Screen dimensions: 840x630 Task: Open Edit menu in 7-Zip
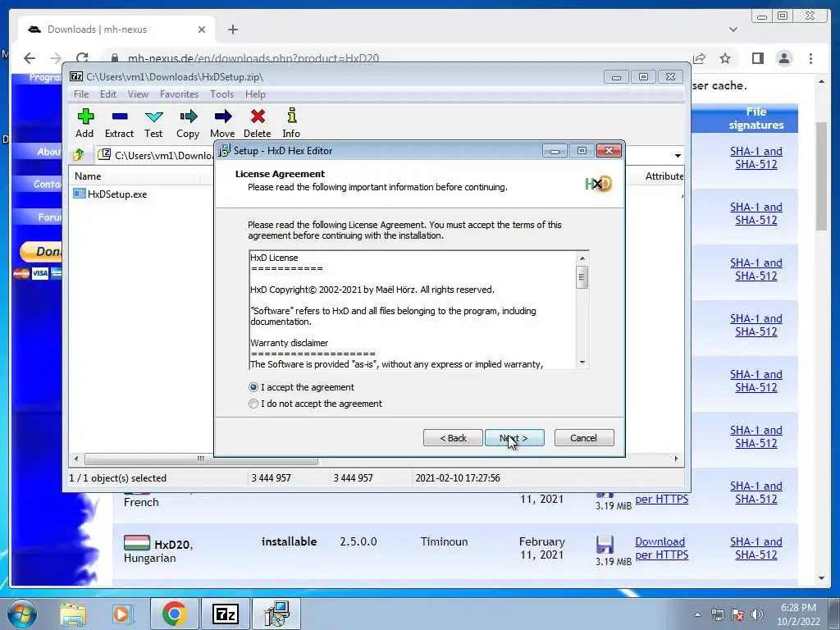(108, 94)
